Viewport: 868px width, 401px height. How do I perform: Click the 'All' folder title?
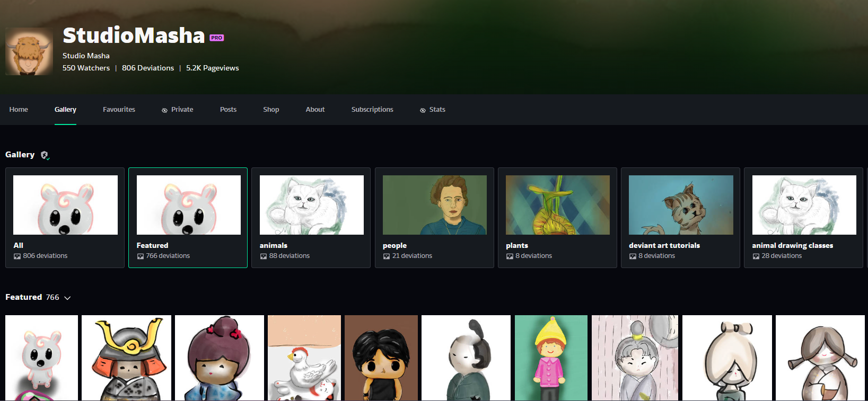coord(19,245)
